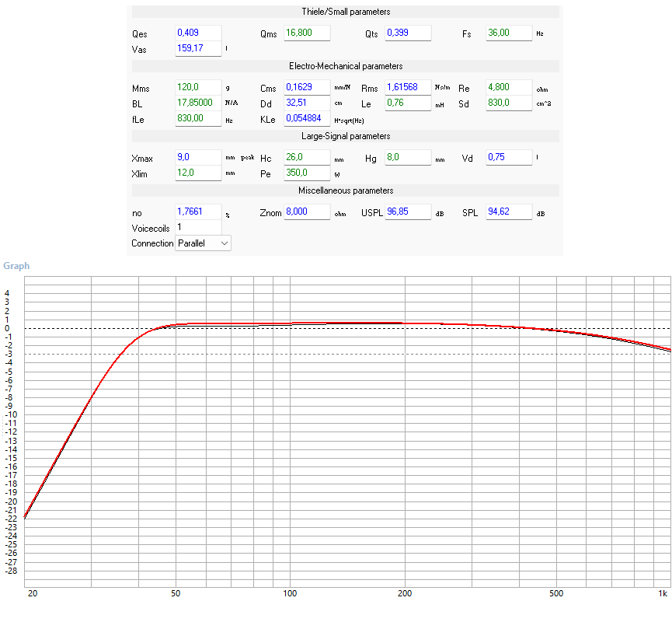672x622 pixels.
Task: Click the Sd cone area field
Action: [508, 103]
